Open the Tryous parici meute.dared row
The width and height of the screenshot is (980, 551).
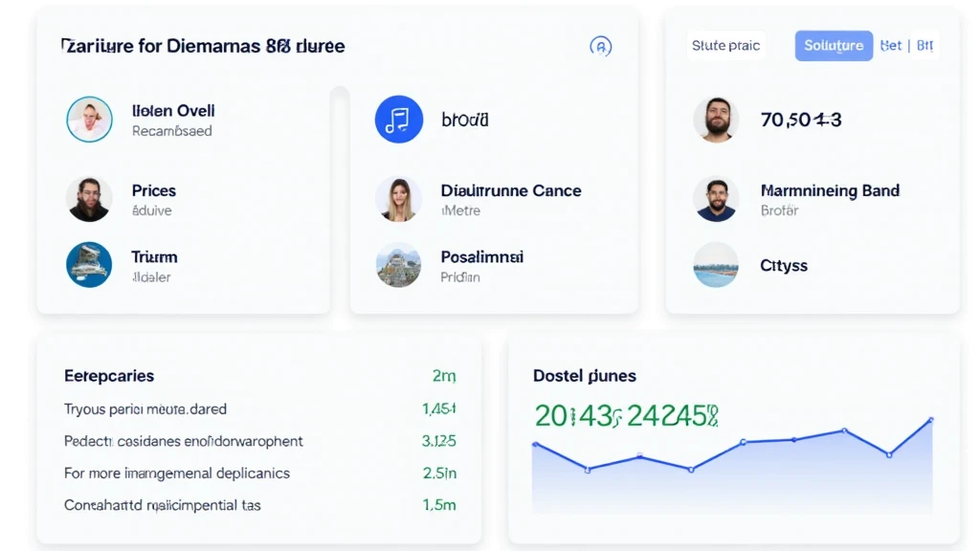tap(145, 409)
